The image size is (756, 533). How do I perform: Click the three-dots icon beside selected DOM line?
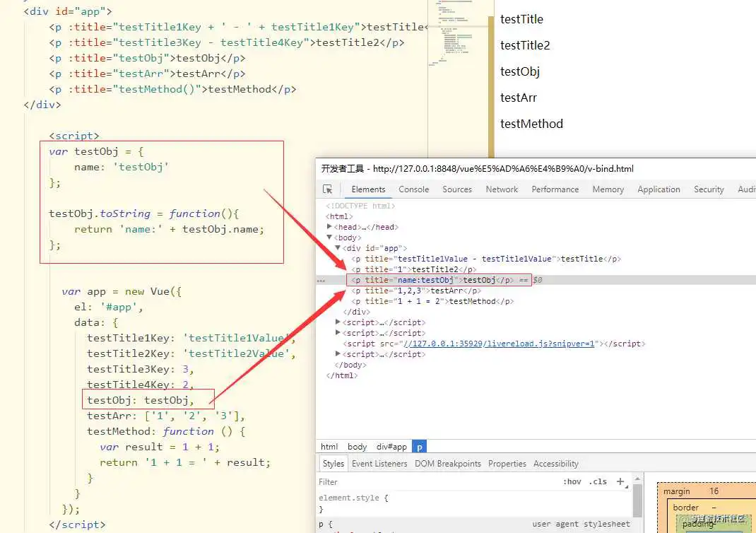point(321,281)
